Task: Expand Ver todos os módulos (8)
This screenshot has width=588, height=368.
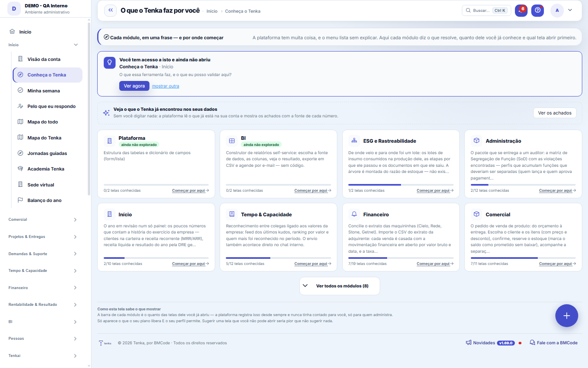Action: point(340,286)
